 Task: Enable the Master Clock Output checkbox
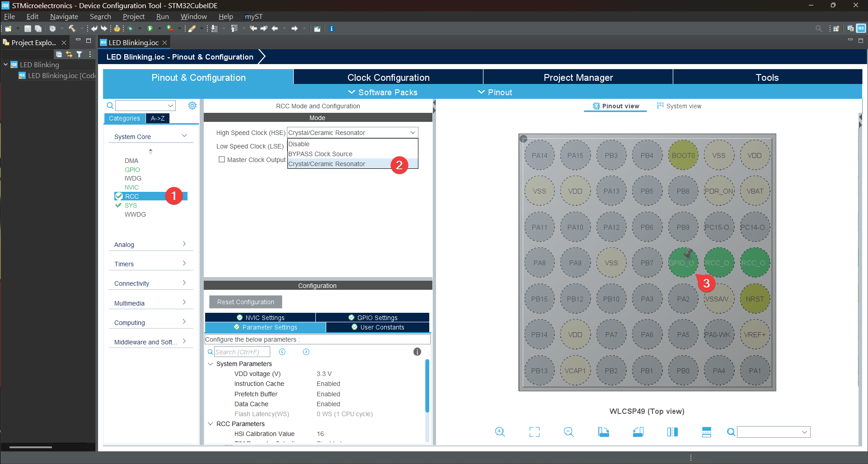click(222, 159)
